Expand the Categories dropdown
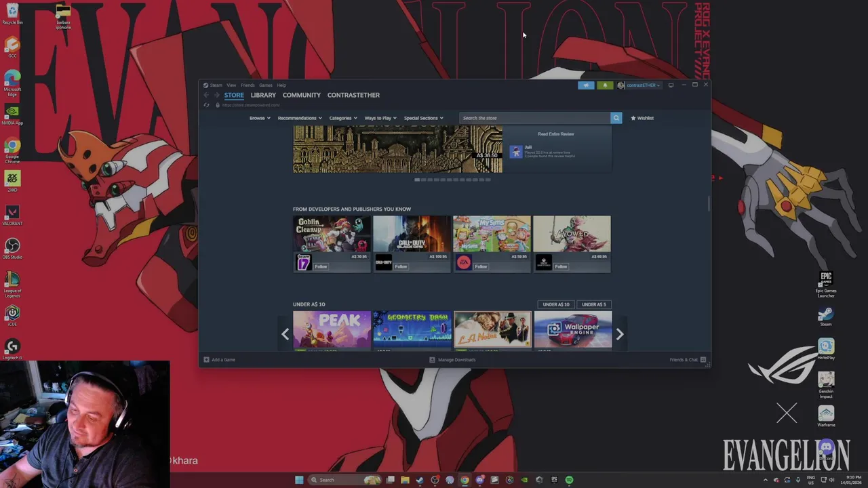Image resolution: width=868 pixels, height=488 pixels. pyautogui.click(x=343, y=118)
